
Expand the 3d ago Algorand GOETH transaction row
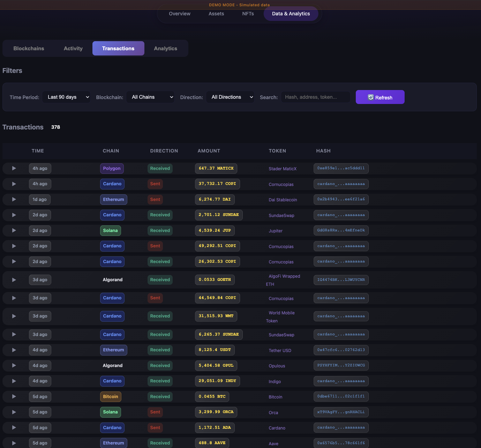[14, 279]
